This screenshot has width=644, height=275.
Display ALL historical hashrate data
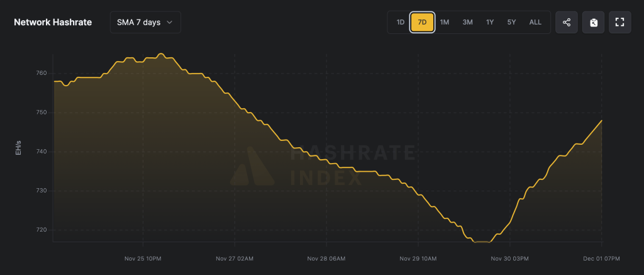tap(535, 22)
